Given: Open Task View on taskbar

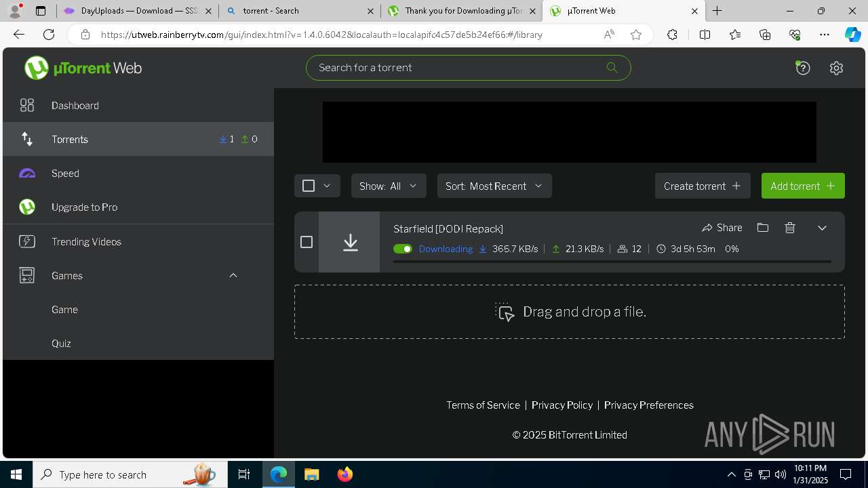Looking at the screenshot, I should click(x=244, y=474).
